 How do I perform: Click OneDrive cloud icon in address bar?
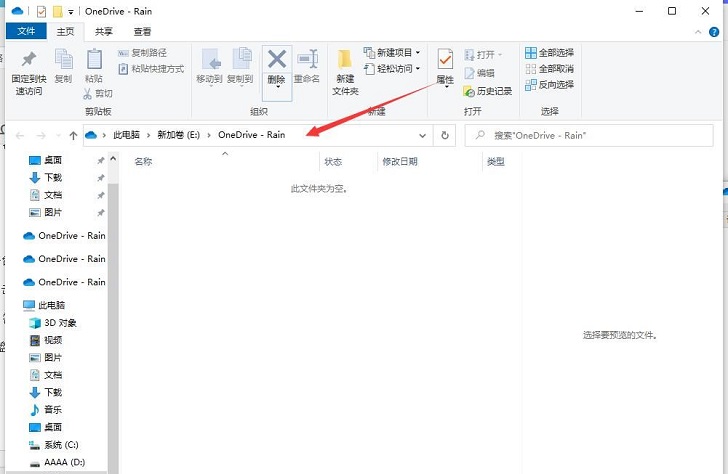tap(91, 135)
